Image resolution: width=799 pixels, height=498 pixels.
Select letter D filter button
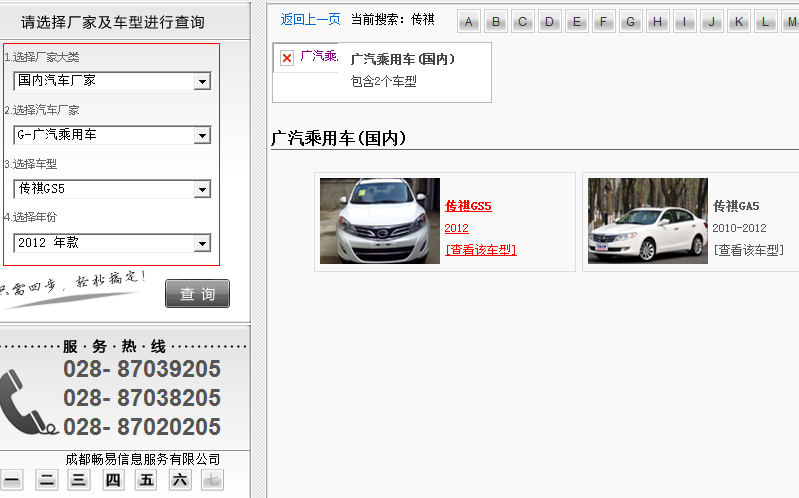pos(549,21)
